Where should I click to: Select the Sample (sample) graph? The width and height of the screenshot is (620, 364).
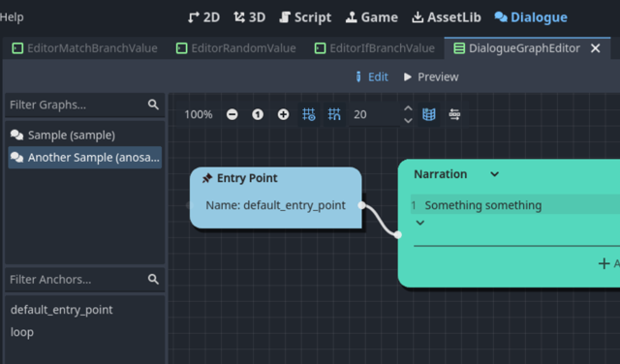tap(84, 136)
